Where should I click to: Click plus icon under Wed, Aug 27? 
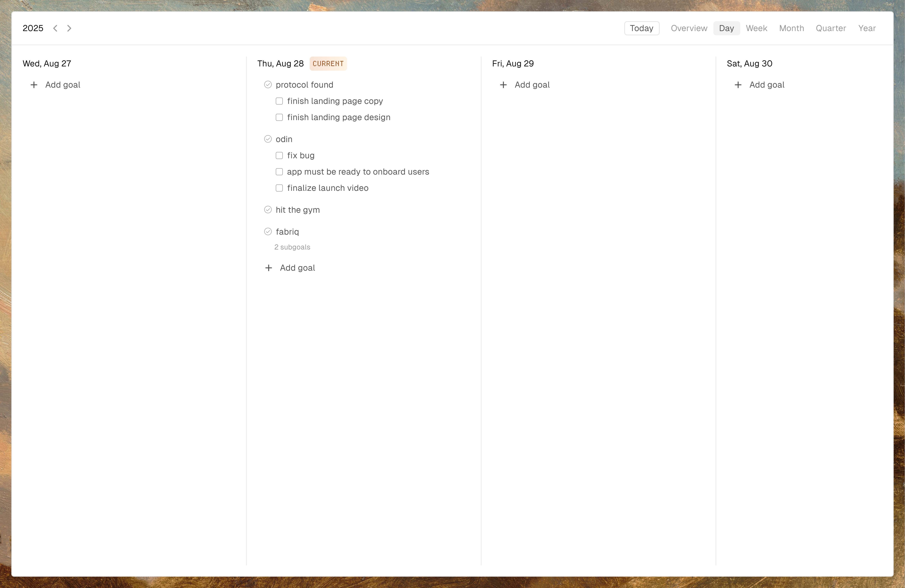click(x=34, y=85)
